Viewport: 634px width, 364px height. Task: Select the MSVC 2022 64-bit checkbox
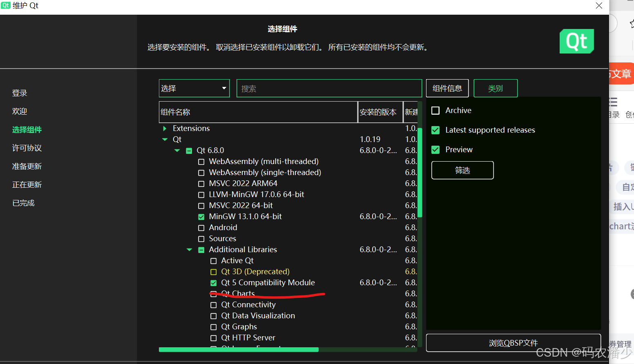[201, 206]
